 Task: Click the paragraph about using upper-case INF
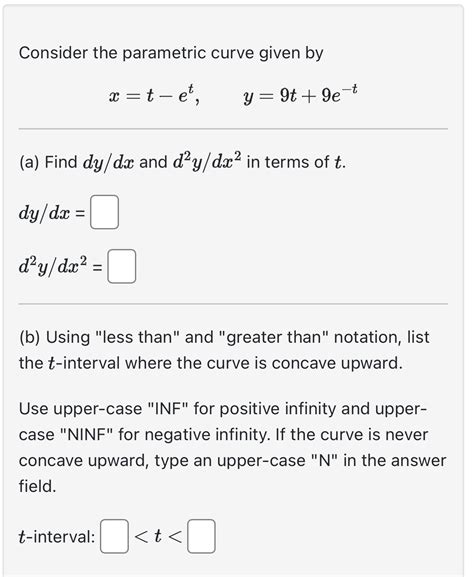point(233,447)
